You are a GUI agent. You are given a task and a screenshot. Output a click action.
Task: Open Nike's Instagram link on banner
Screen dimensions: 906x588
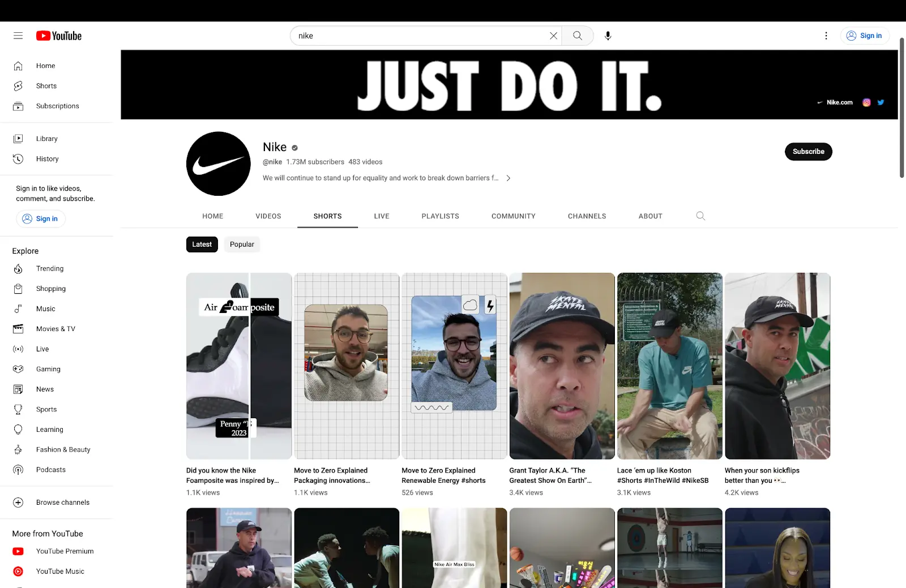click(866, 102)
